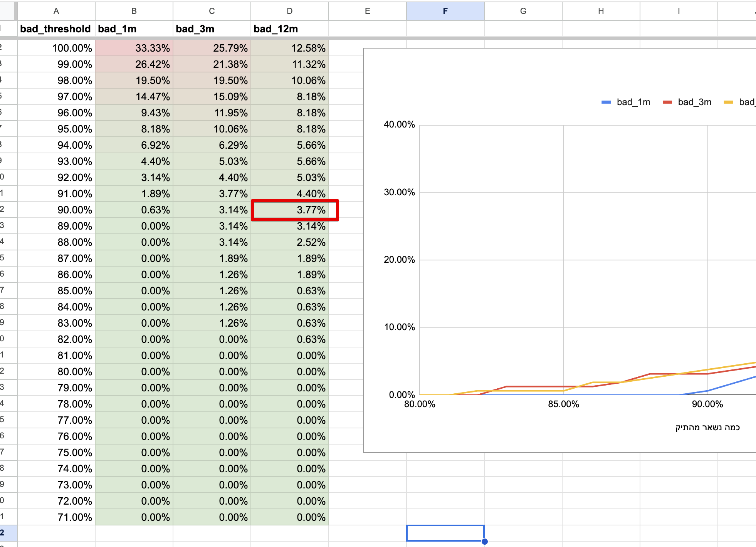Select the bad_12m header cell

289,29
